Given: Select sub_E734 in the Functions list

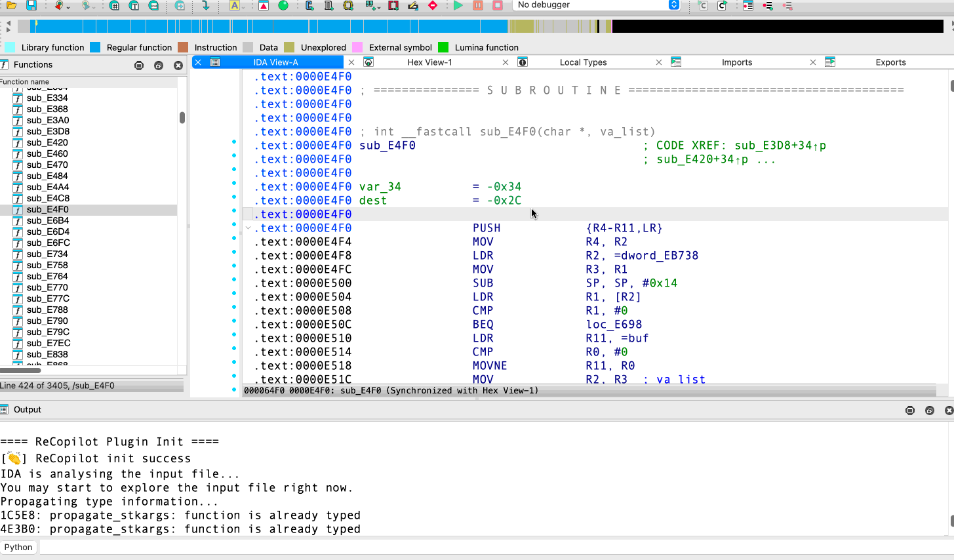Looking at the screenshot, I should pyautogui.click(x=47, y=254).
